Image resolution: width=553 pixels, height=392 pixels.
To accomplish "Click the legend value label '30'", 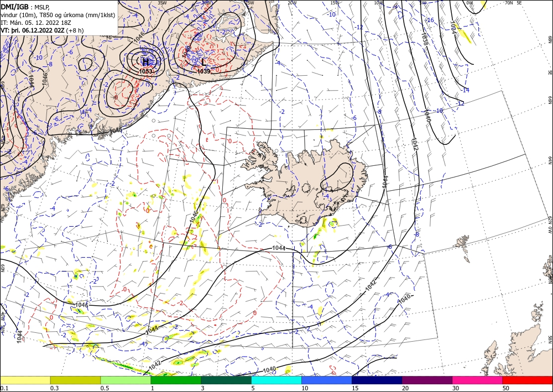I will click(456, 388).
